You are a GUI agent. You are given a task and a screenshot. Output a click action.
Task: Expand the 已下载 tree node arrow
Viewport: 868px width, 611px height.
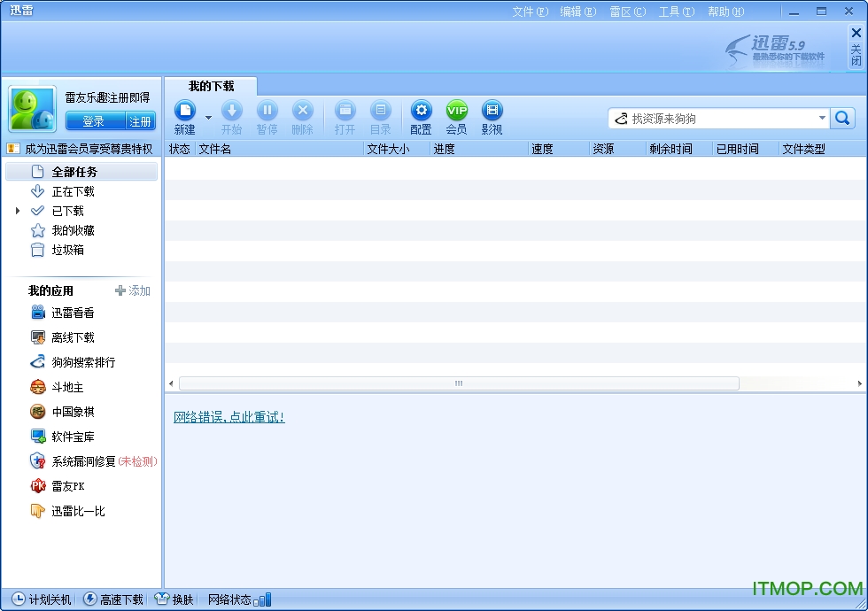(18, 211)
